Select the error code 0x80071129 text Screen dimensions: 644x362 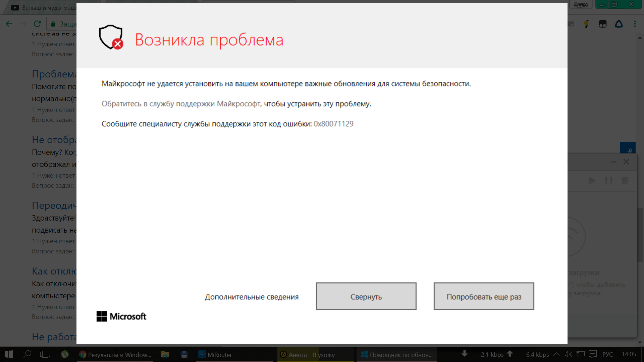click(x=333, y=124)
